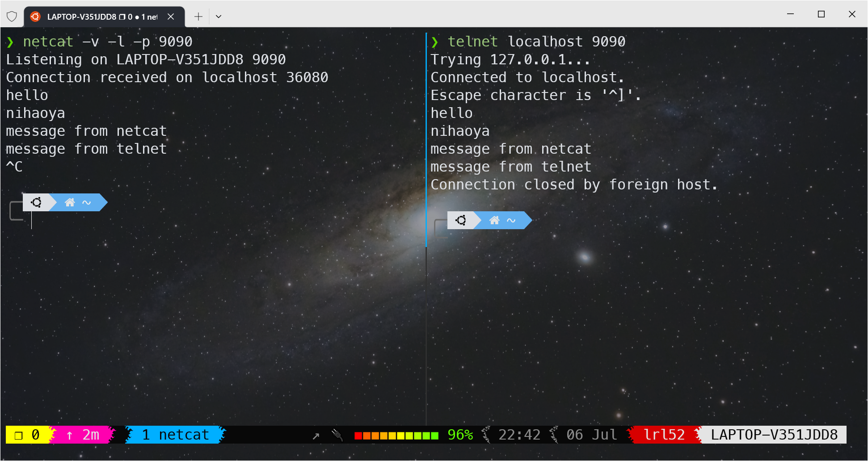Click 'hello' in the right pane
Viewport: 868px width, 461px height.
451,113
